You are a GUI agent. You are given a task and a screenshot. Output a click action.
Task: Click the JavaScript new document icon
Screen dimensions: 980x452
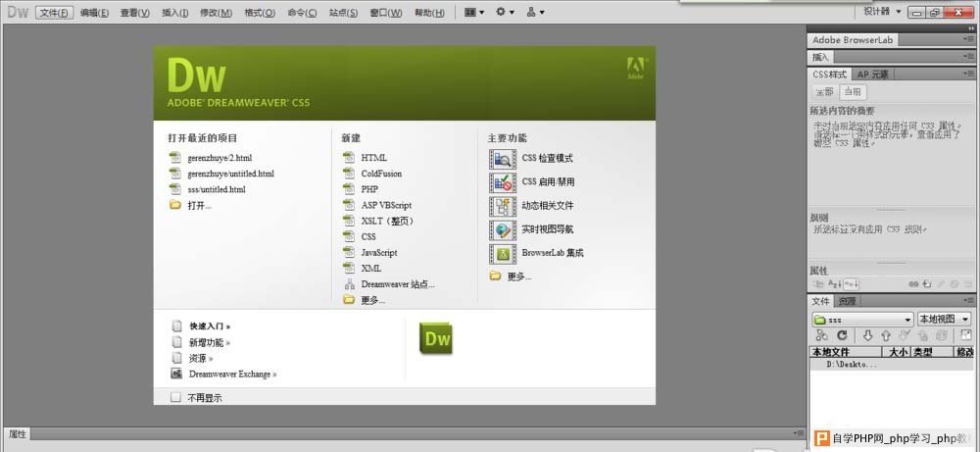click(349, 252)
